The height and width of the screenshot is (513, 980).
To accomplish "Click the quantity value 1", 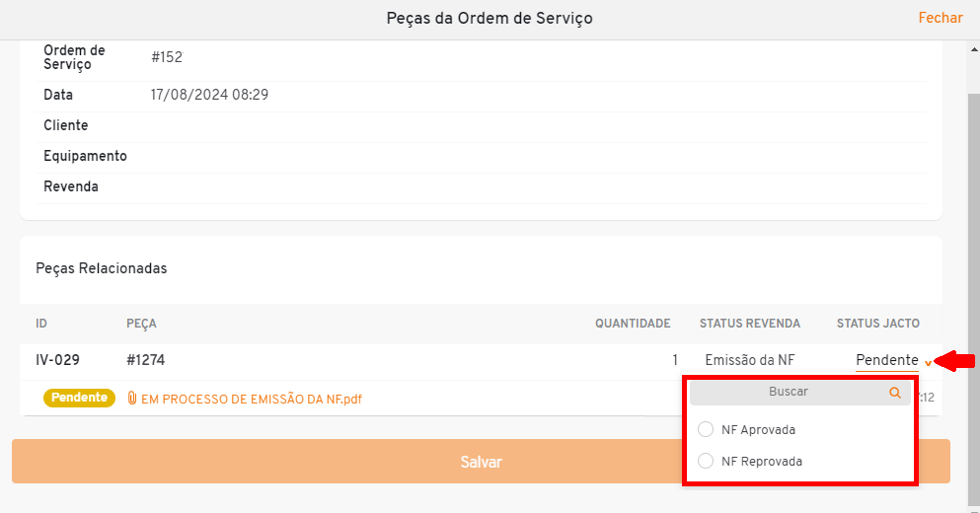I will [675, 360].
